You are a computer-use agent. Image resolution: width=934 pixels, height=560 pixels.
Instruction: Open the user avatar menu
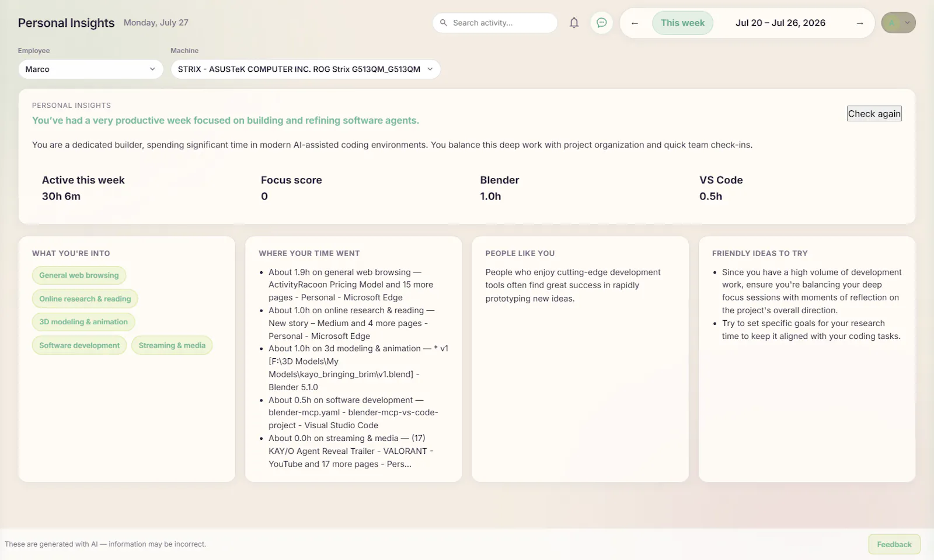pos(898,23)
